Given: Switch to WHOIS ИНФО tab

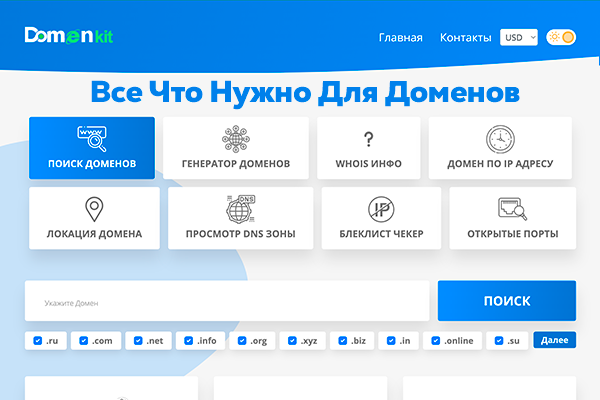Looking at the screenshot, I should [368, 148].
